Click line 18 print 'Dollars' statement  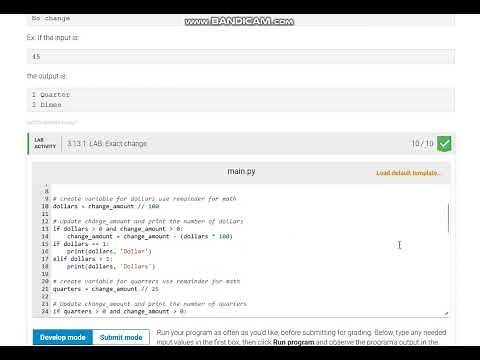coord(111,266)
